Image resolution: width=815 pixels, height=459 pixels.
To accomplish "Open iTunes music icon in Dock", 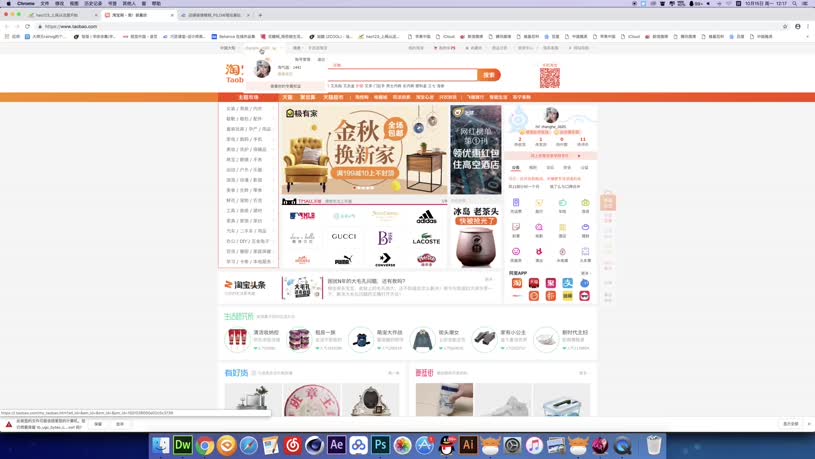I will pyautogui.click(x=534, y=445).
